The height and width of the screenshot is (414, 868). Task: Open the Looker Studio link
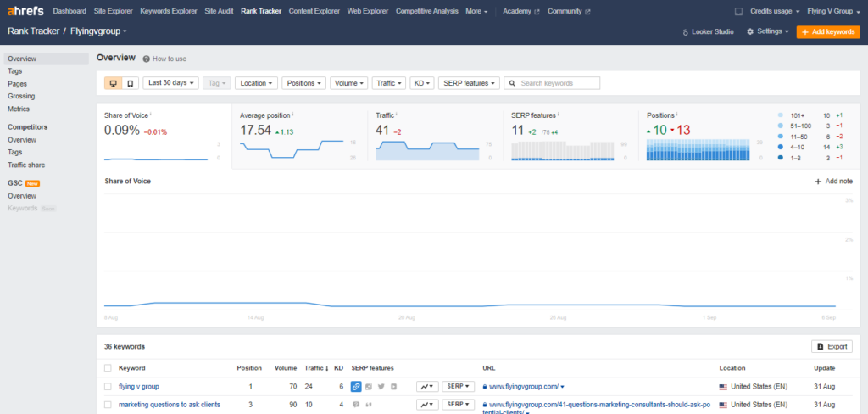[709, 32]
